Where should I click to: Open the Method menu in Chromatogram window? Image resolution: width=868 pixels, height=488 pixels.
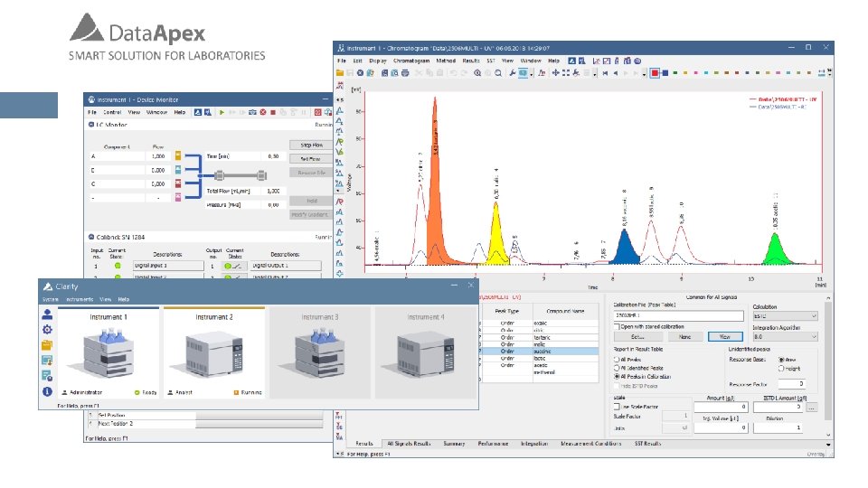point(446,61)
